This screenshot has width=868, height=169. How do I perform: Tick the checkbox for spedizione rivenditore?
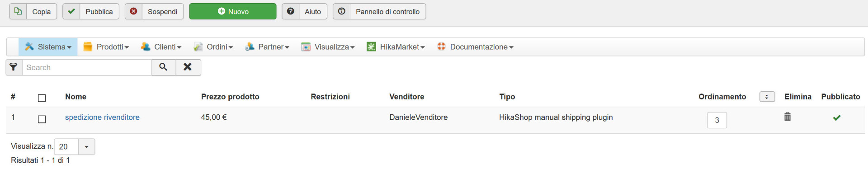pos(42,119)
